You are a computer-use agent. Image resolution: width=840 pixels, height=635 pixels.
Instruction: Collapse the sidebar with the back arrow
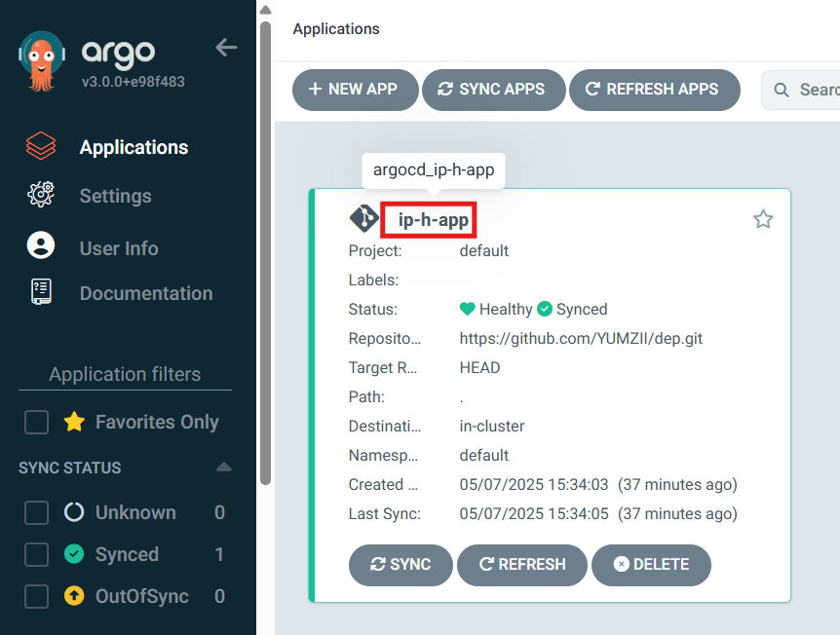click(226, 47)
